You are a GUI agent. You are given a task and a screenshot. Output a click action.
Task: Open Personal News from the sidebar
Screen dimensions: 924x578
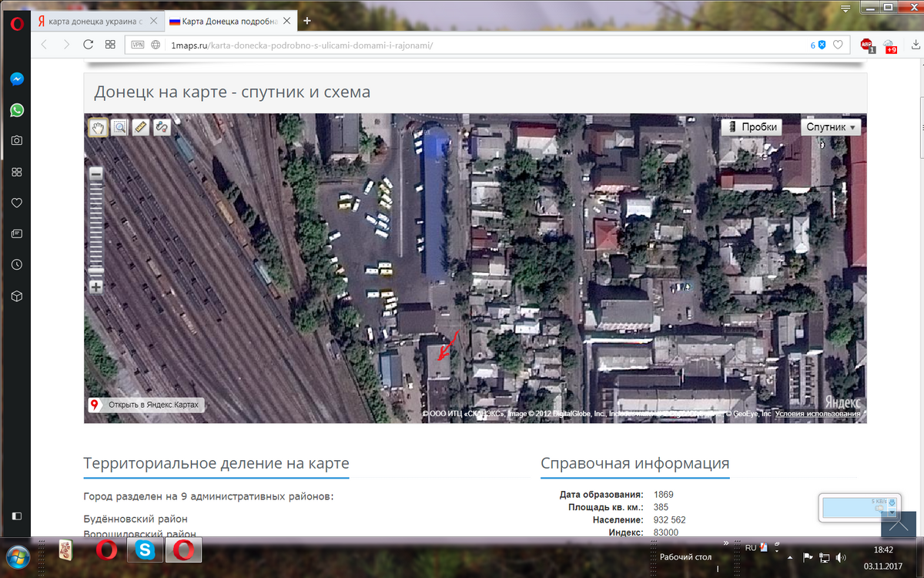[x=16, y=234]
